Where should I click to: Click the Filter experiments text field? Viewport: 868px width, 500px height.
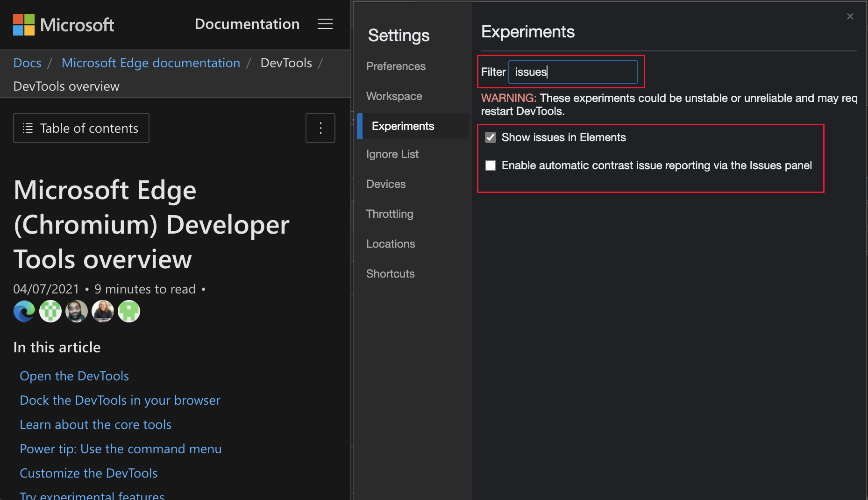pyautogui.click(x=573, y=72)
